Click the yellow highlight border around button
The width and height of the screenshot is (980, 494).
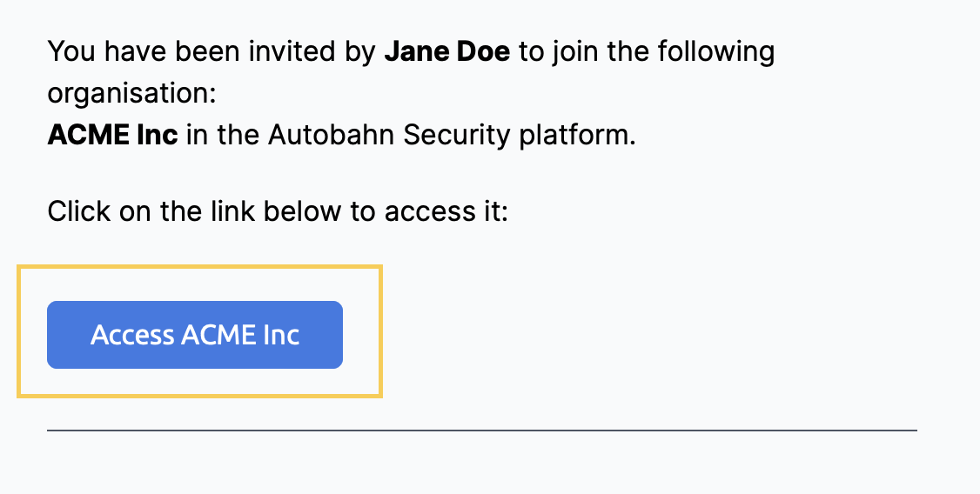point(199,267)
